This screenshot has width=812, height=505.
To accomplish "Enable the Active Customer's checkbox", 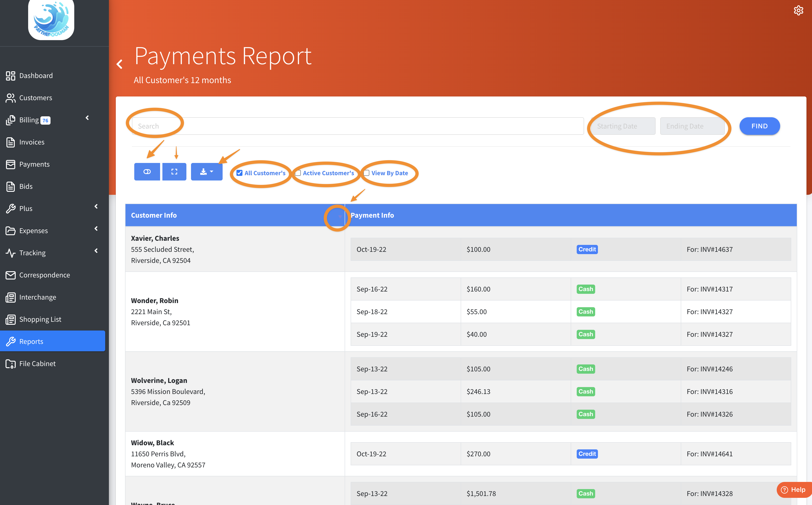I will [x=298, y=173].
